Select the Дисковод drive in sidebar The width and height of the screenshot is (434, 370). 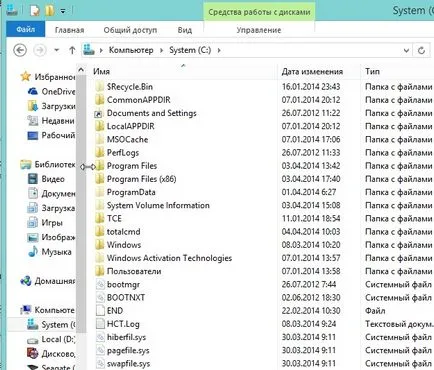(52, 354)
